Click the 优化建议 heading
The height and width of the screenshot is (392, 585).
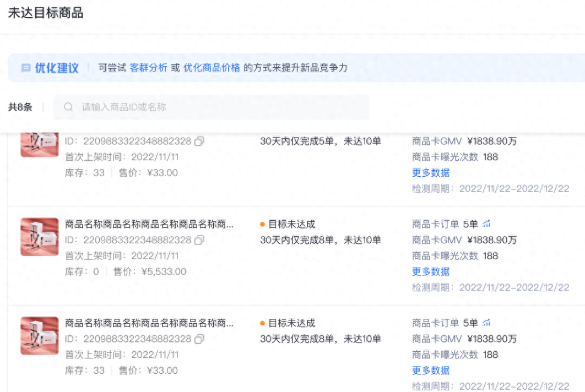(x=57, y=68)
